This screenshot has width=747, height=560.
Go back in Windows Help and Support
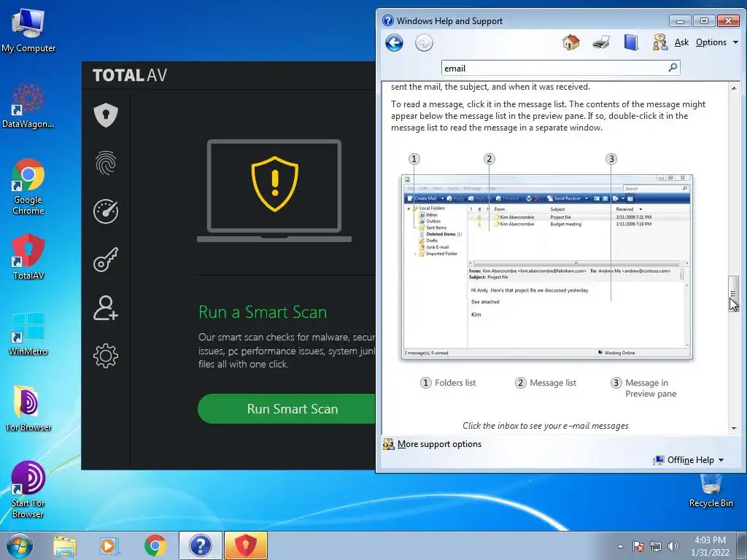395,43
